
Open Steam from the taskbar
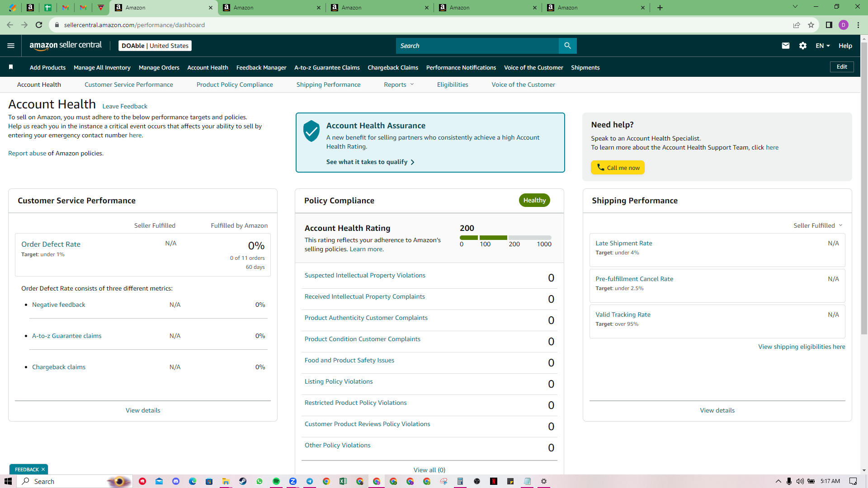click(x=243, y=481)
